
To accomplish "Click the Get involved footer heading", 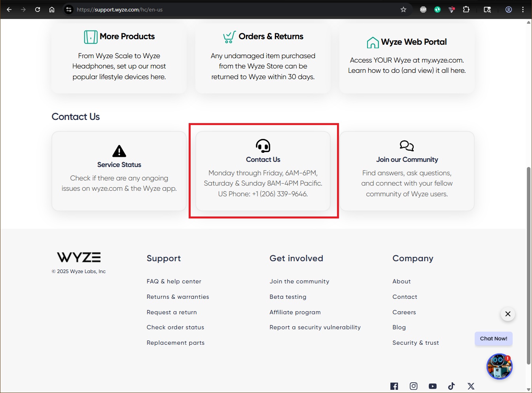I will (296, 258).
